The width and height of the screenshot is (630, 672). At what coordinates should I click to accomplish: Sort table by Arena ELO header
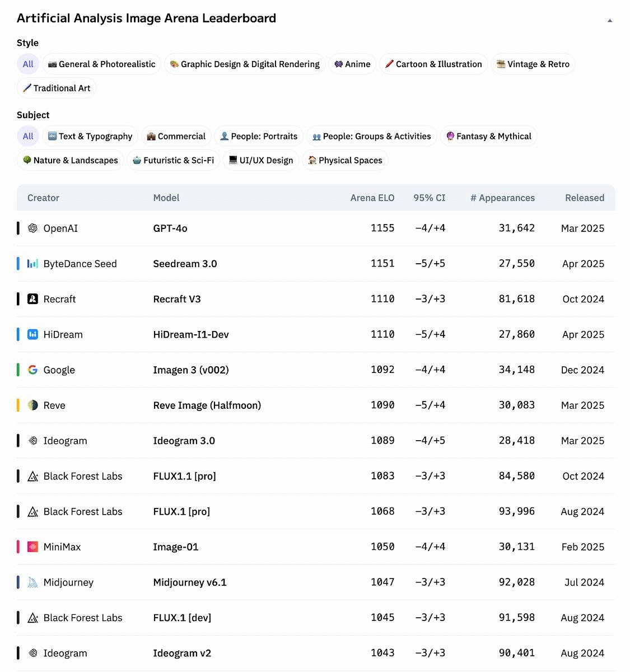pyautogui.click(x=372, y=198)
